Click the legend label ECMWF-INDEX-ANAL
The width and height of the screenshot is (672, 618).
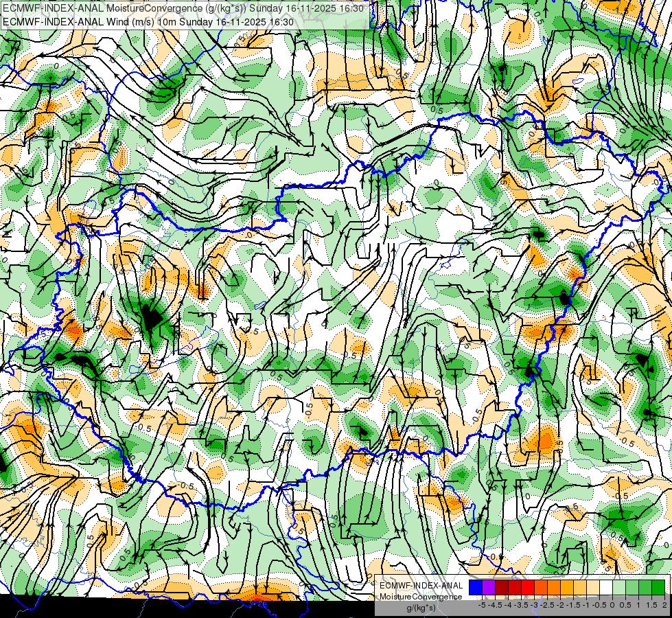(x=421, y=586)
